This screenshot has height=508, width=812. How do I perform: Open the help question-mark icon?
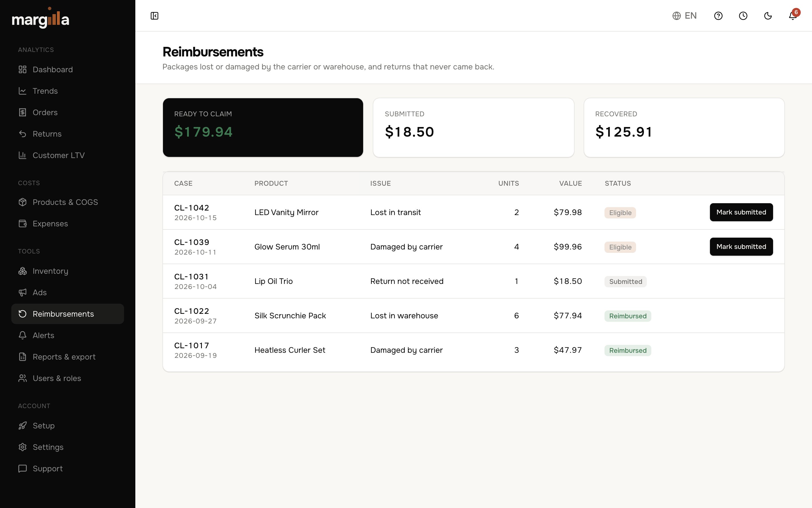coord(718,16)
